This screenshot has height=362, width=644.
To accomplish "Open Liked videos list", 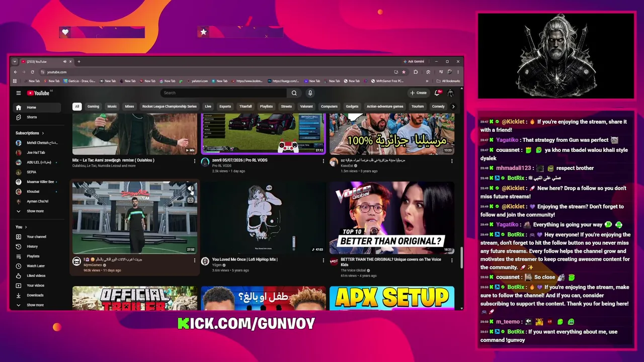I will 37,276.
